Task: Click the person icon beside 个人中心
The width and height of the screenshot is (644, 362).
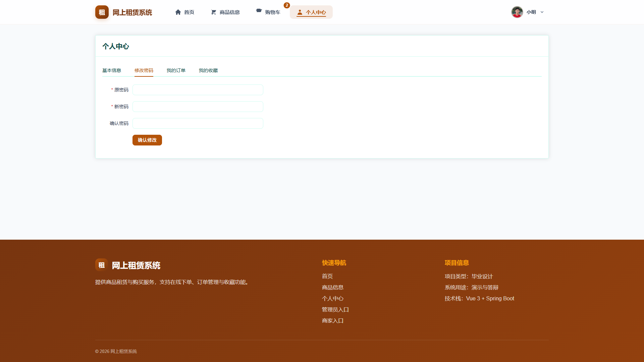Action: coord(300,12)
